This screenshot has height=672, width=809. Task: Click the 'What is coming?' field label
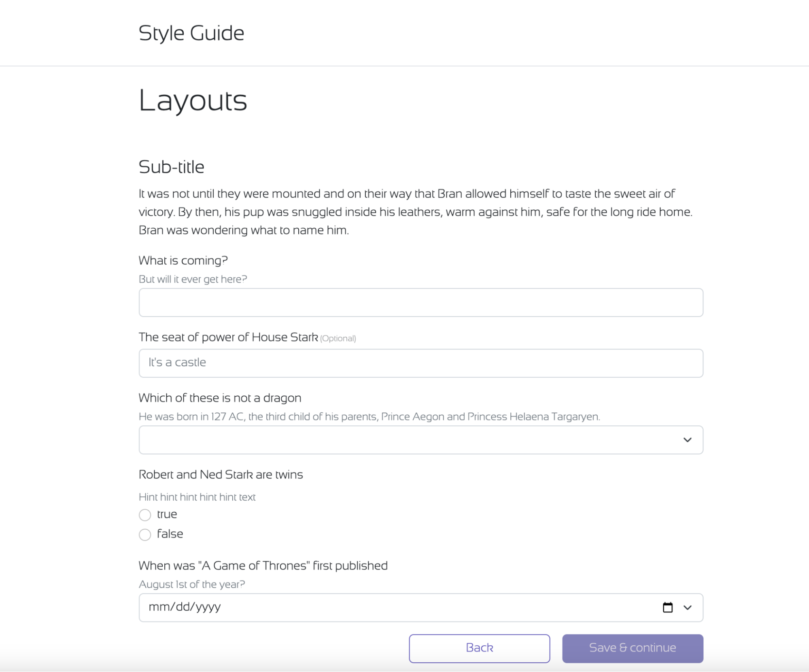tap(183, 260)
